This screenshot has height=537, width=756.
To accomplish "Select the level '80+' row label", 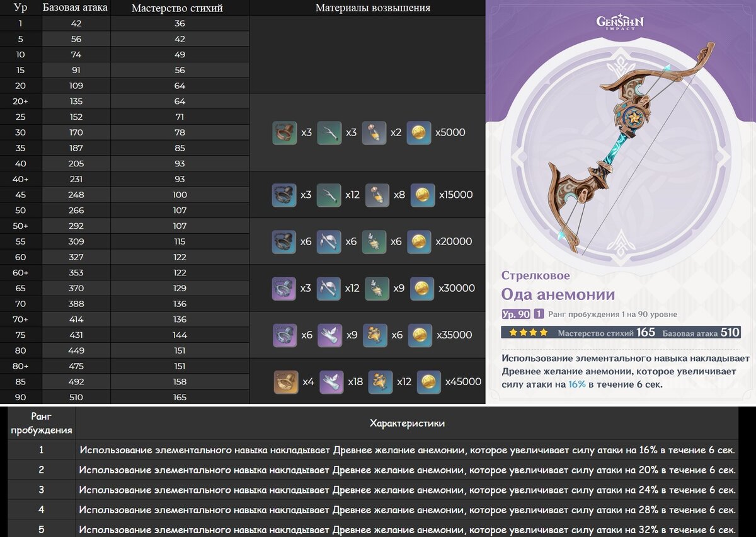I will [x=21, y=366].
